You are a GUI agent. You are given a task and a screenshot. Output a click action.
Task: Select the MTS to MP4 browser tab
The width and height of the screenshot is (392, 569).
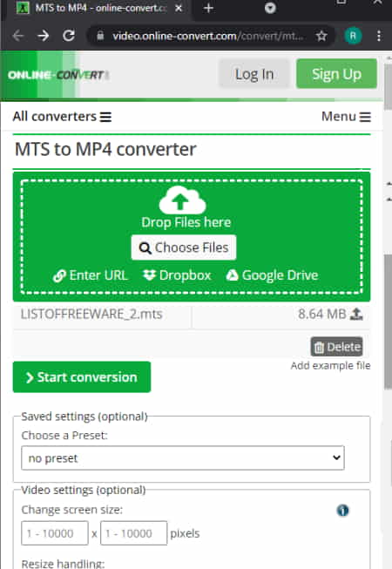(x=98, y=8)
